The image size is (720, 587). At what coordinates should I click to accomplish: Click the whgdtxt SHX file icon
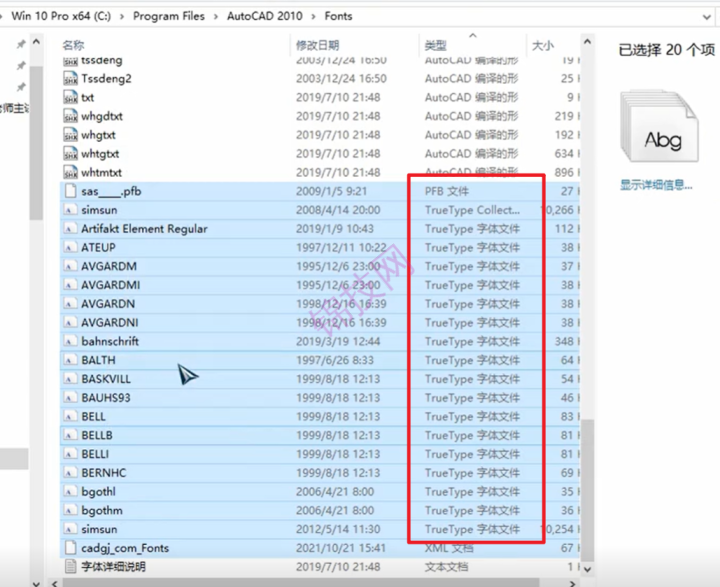(x=70, y=116)
